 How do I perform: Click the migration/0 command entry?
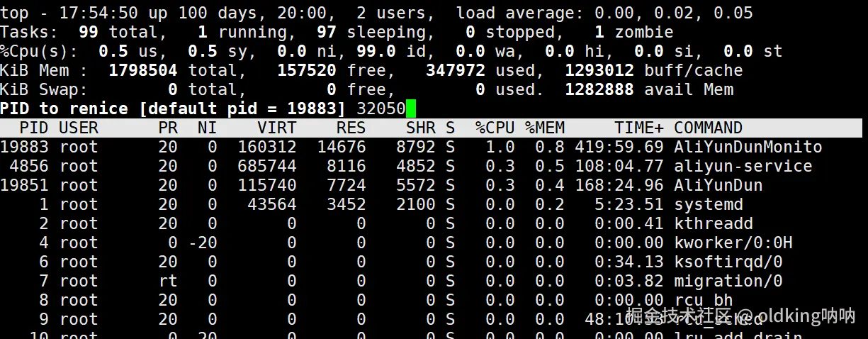[x=728, y=281]
